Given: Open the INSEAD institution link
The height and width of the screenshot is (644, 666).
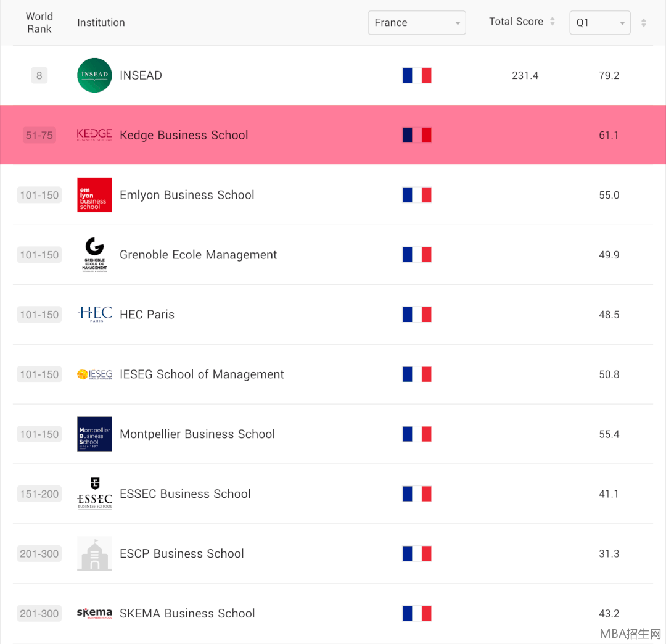Looking at the screenshot, I should pyautogui.click(x=141, y=75).
